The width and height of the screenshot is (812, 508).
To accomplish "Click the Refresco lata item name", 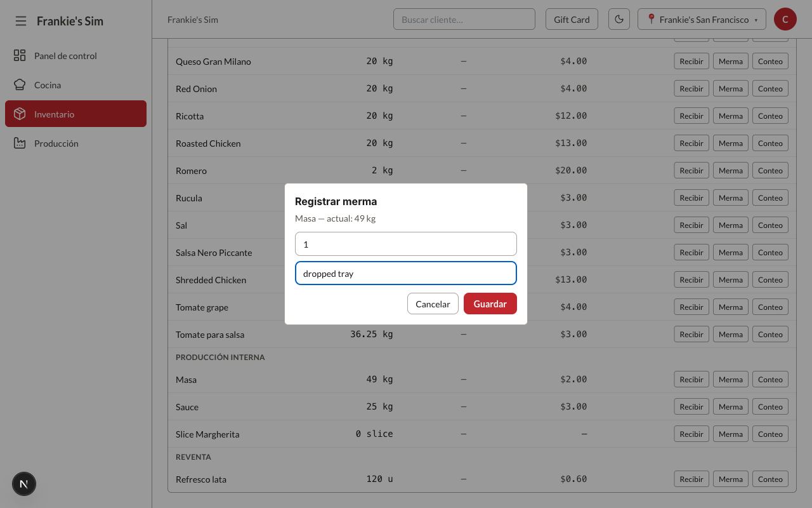I will [x=201, y=479].
